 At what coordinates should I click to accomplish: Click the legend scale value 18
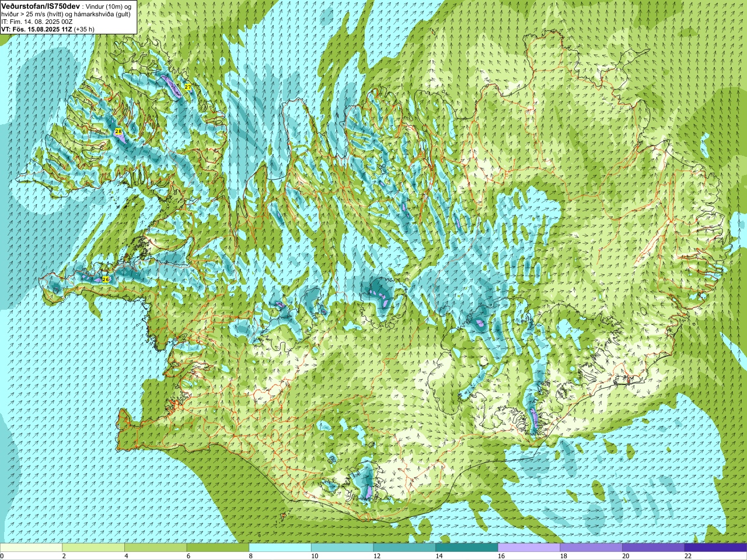coord(563,556)
